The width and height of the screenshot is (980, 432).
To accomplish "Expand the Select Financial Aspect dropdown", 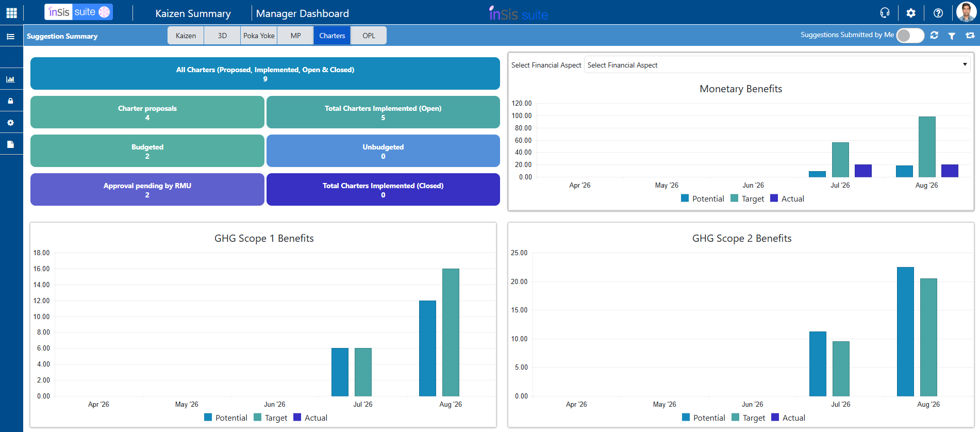I will click(x=777, y=65).
